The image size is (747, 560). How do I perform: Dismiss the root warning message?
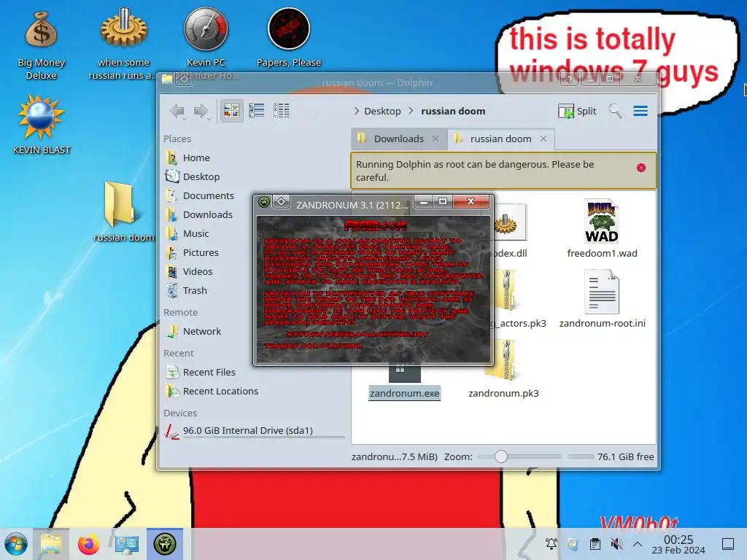click(x=640, y=168)
